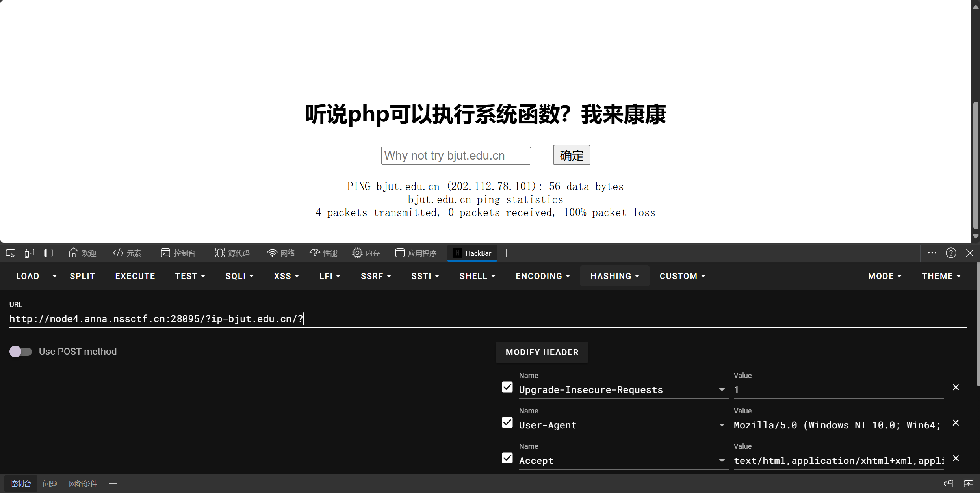
Task: Expand the SQLI dropdown menu
Action: point(239,276)
